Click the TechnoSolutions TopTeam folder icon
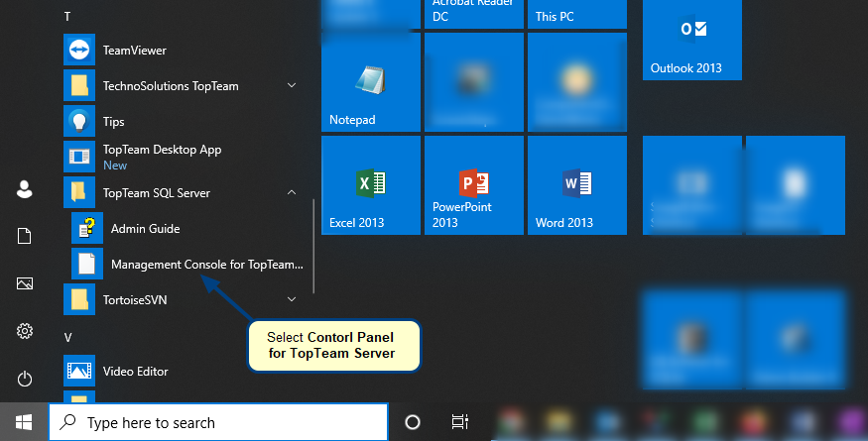This screenshot has height=441, width=868. 79,86
